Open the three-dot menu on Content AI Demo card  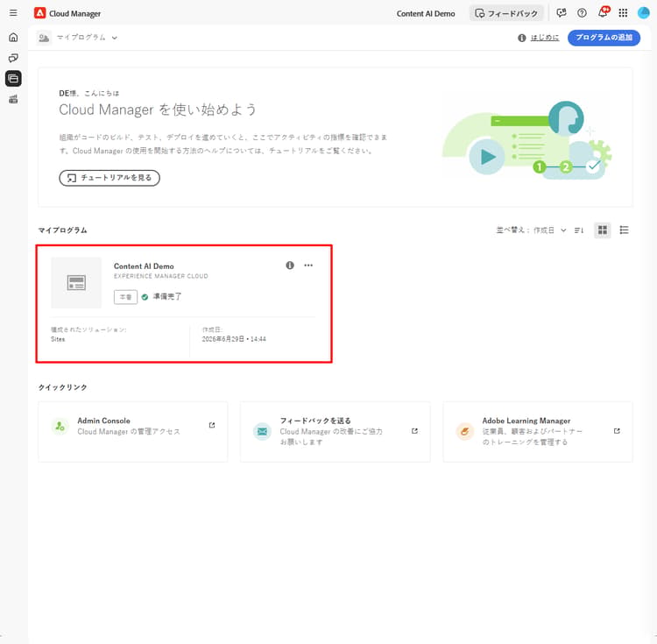(x=308, y=265)
